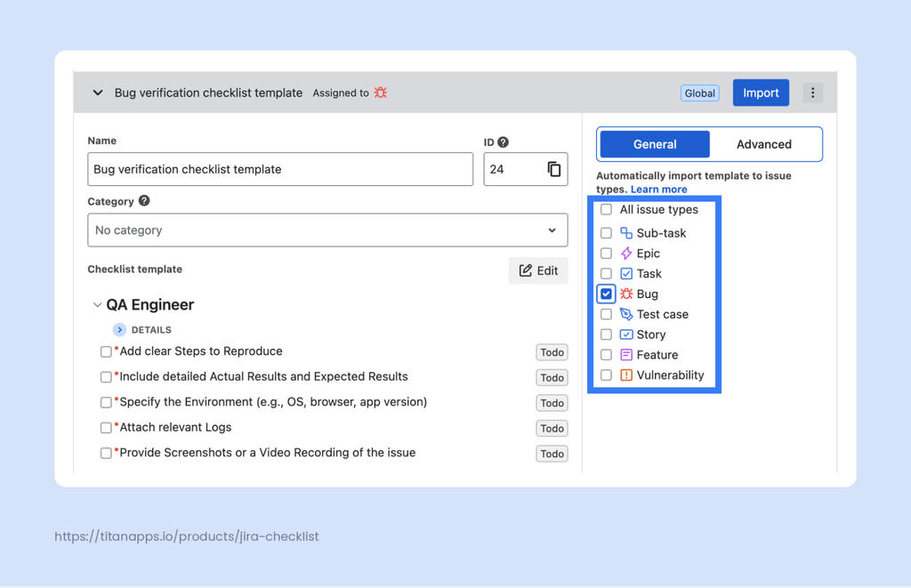
Task: Click the 'Assigned to' label in header
Action: pos(341,93)
